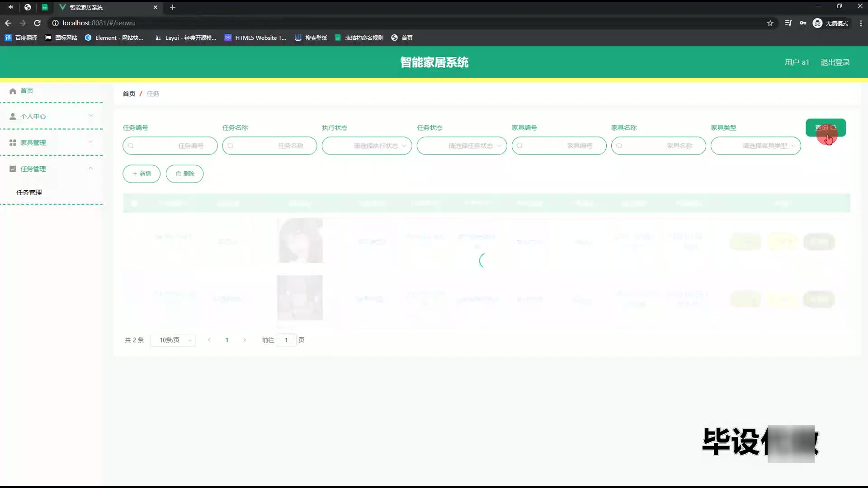The width and height of the screenshot is (868, 488).
Task: Click 首页 breadcrumb link
Action: (x=129, y=94)
